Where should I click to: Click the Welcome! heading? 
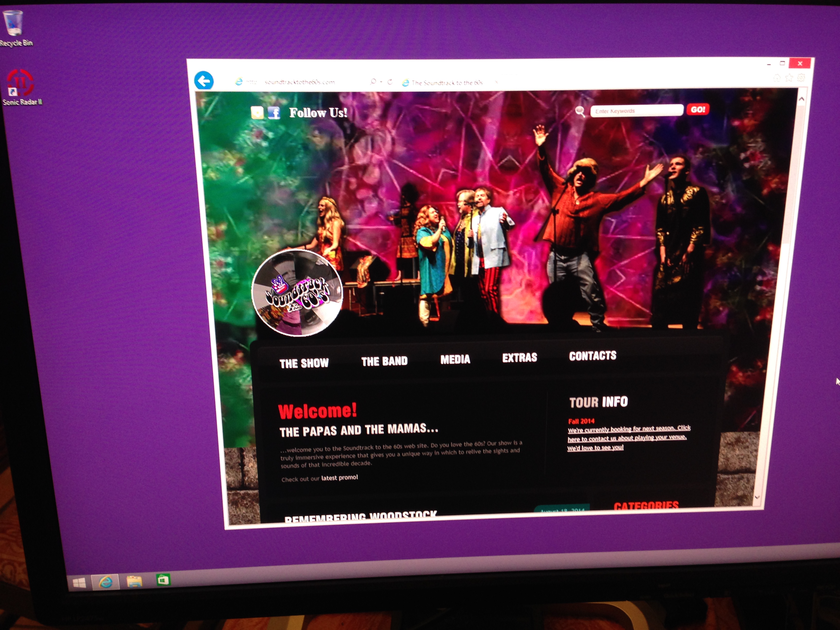[x=318, y=411]
